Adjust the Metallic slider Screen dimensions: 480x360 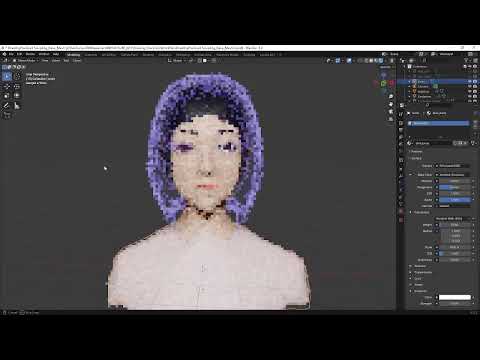(455, 181)
